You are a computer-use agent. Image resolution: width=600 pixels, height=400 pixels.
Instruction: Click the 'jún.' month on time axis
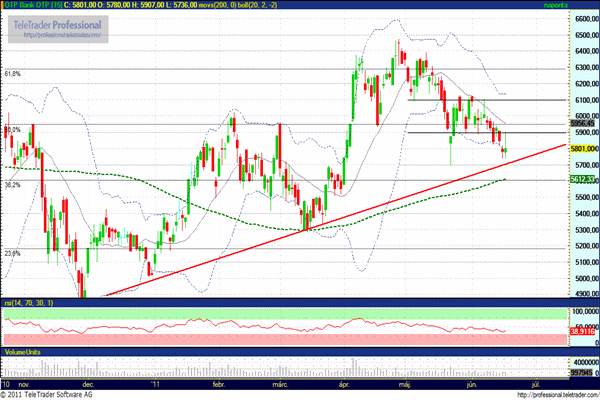coord(471,382)
